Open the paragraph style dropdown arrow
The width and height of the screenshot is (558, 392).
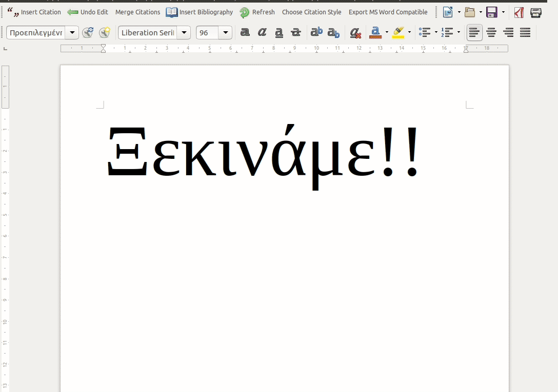pyautogui.click(x=72, y=33)
